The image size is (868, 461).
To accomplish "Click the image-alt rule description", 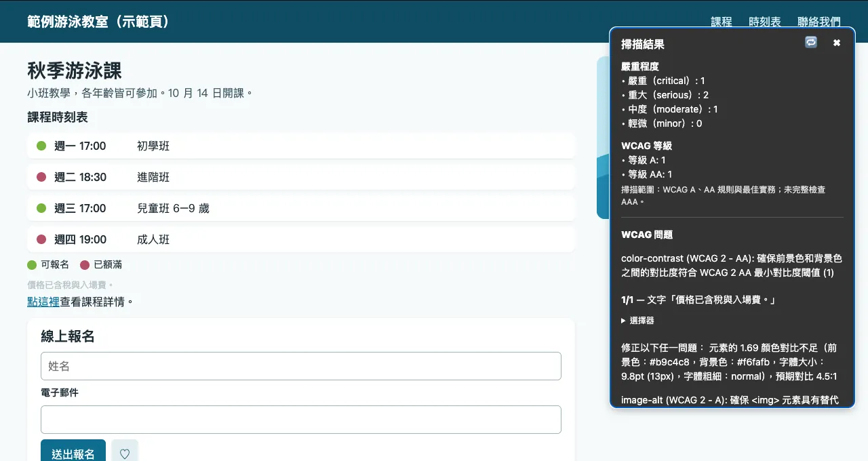I will pyautogui.click(x=730, y=401).
